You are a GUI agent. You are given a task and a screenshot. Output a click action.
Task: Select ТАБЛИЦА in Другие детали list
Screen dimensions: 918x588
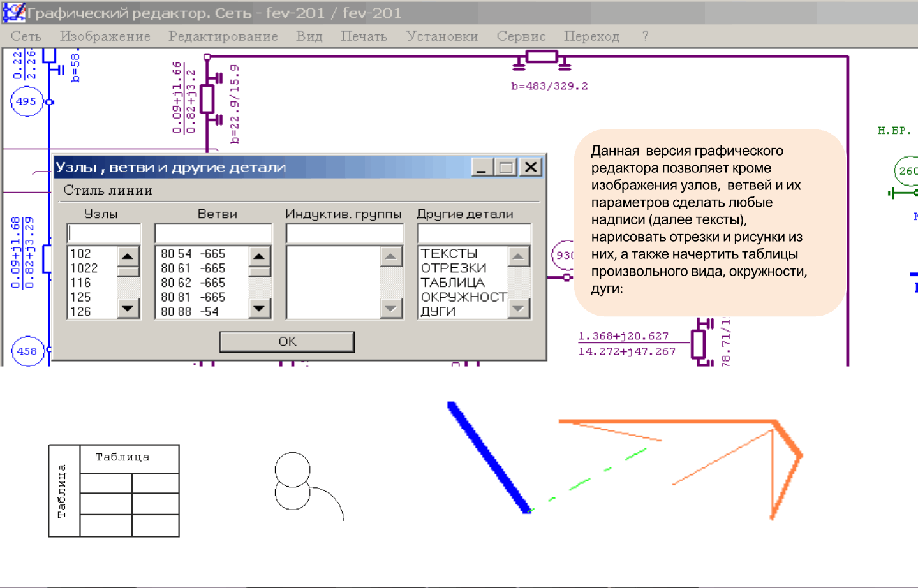tap(452, 283)
